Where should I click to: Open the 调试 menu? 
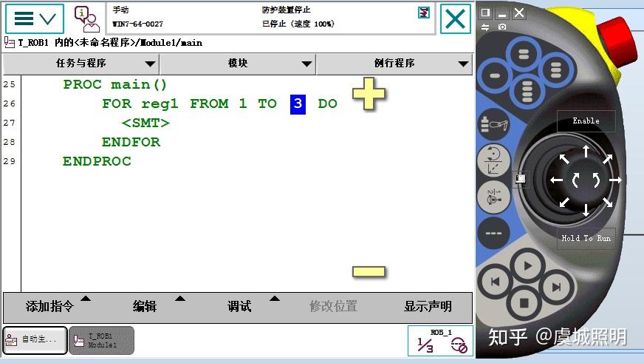(x=239, y=306)
